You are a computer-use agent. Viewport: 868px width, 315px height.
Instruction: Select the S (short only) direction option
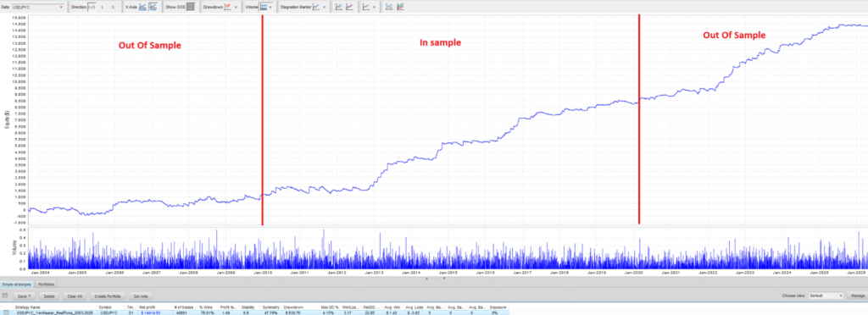113,7
